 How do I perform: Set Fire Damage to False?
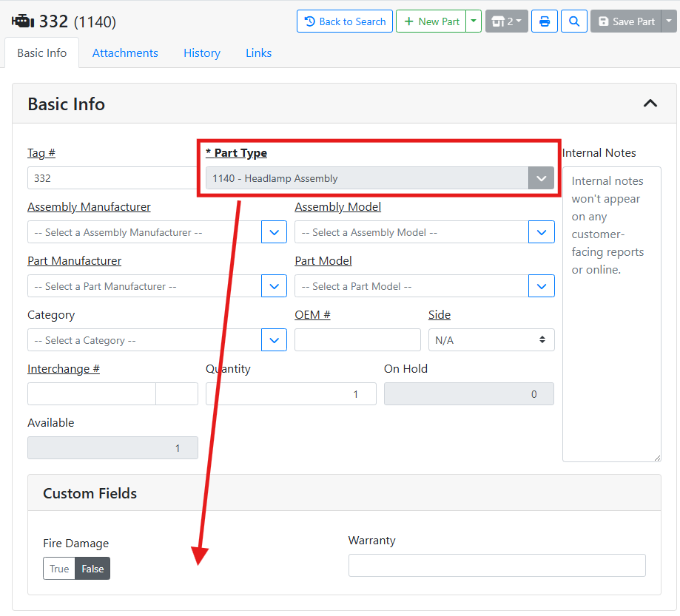tap(92, 569)
